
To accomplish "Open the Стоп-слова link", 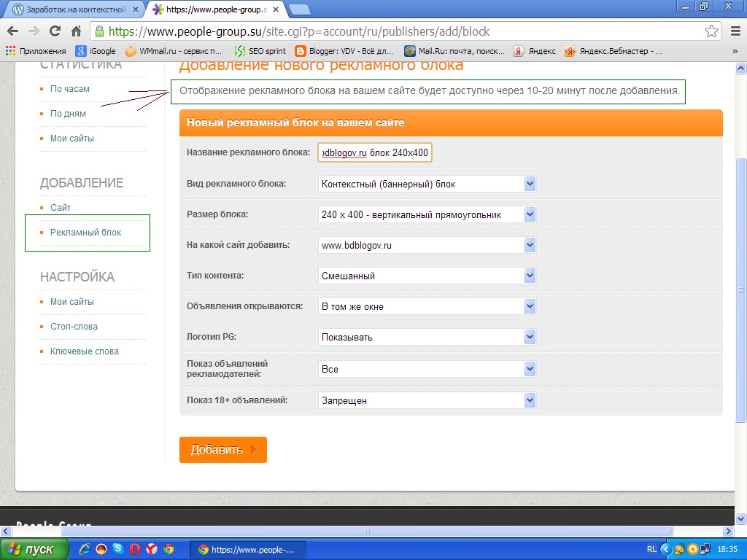I will tap(74, 326).
